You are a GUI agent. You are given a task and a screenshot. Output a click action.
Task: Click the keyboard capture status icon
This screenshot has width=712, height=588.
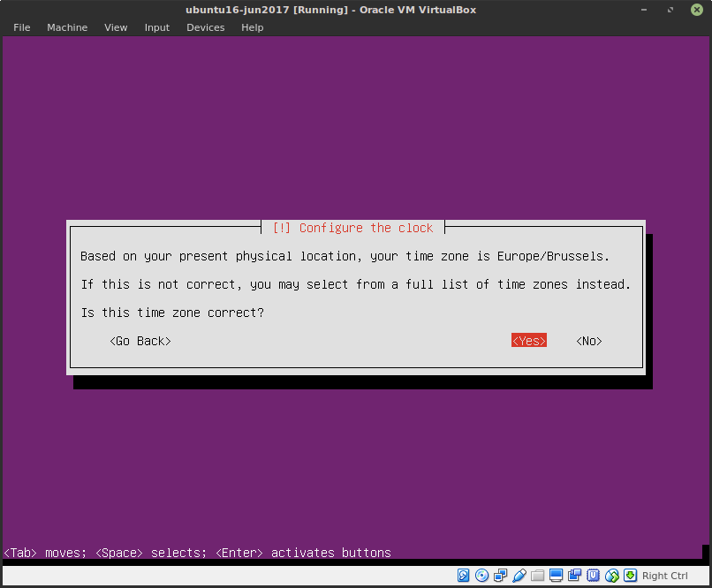click(x=629, y=576)
